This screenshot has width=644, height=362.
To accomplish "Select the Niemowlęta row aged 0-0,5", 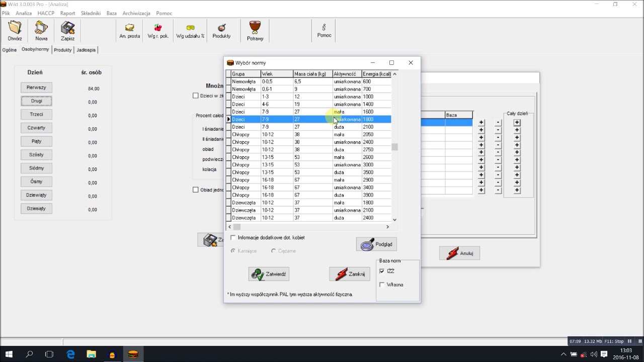I will click(308, 81).
